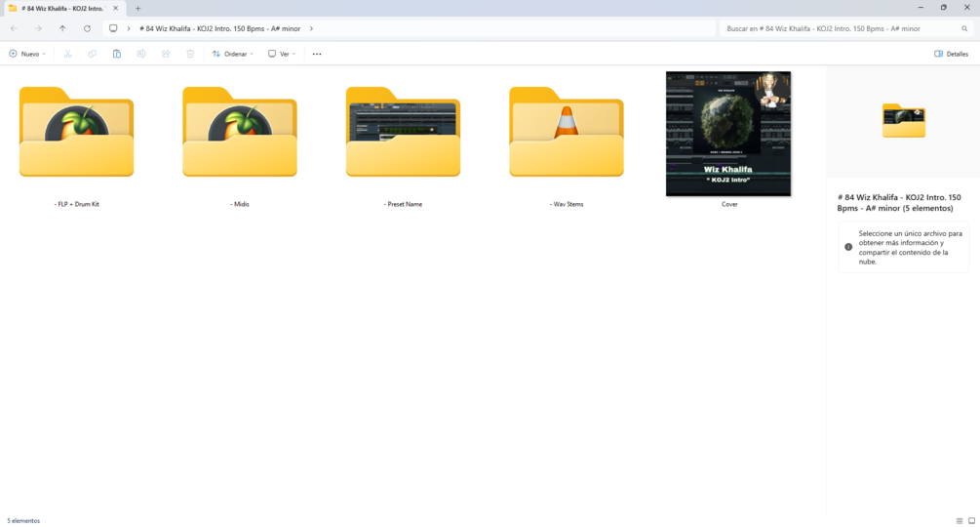Click the folder path text in address bar
The height and width of the screenshot is (527, 980).
tap(220, 28)
